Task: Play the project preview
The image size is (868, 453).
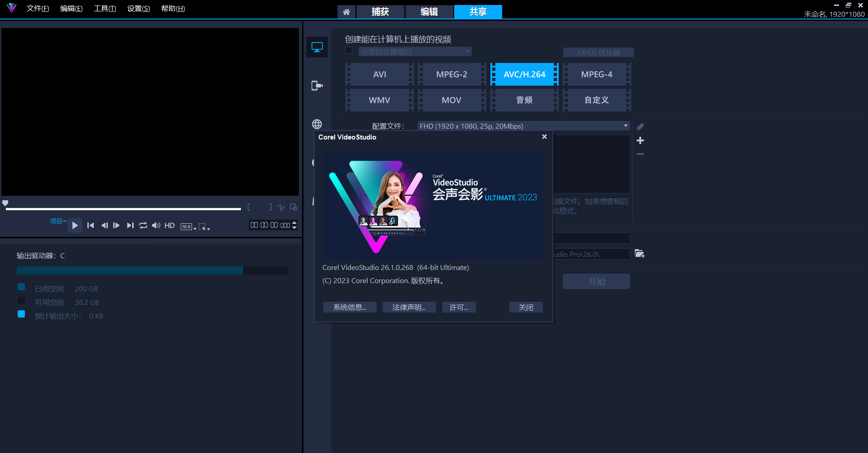Action: coord(75,225)
